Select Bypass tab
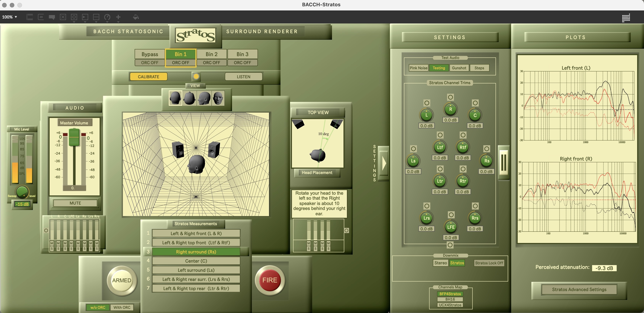Viewport: 644px width, 313px height. tap(149, 54)
